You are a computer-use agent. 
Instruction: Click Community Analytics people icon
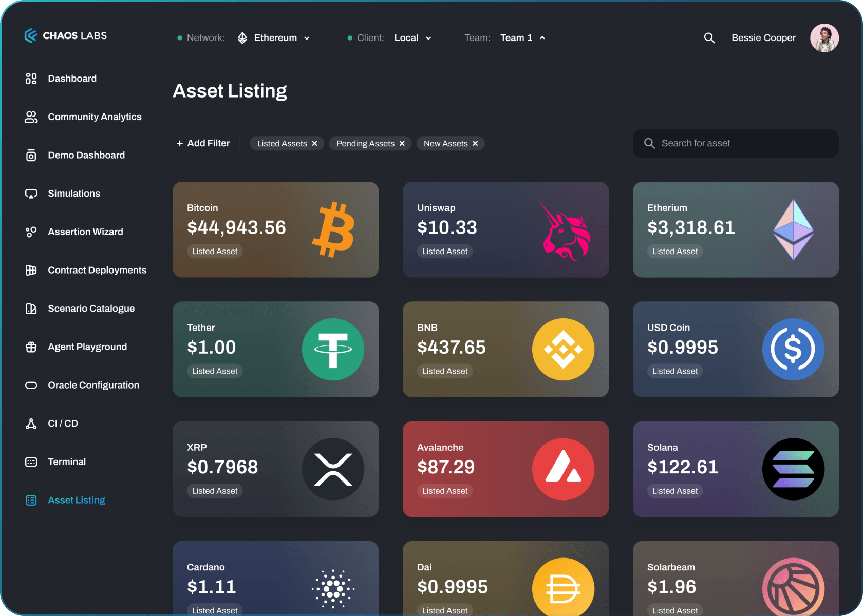31,117
